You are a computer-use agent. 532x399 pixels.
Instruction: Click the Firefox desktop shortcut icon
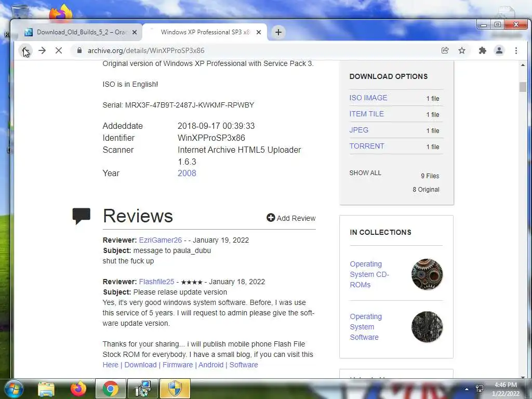coord(60,12)
